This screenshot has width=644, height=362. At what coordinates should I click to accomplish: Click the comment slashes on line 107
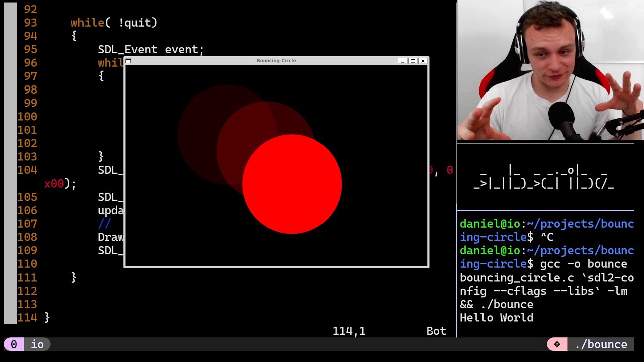(104, 224)
